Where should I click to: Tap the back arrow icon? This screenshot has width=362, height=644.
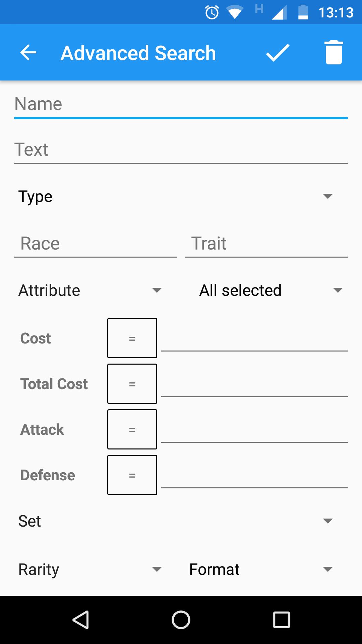point(28,53)
